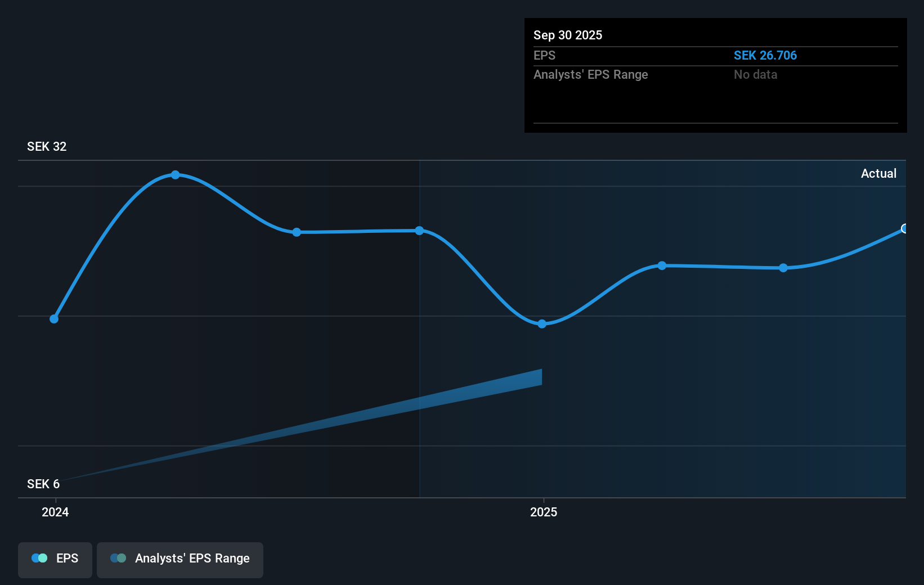Expand the Analysts' EPS Range row details
The width and height of the screenshot is (924, 585).
click(x=590, y=74)
